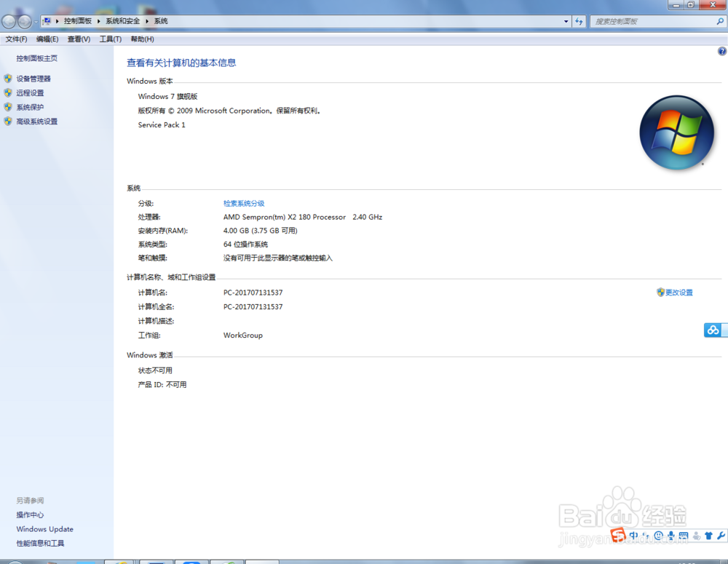Toggle the 中 Chinese input mode icon
Screen dimensions: 728x564
pyautogui.click(x=634, y=535)
